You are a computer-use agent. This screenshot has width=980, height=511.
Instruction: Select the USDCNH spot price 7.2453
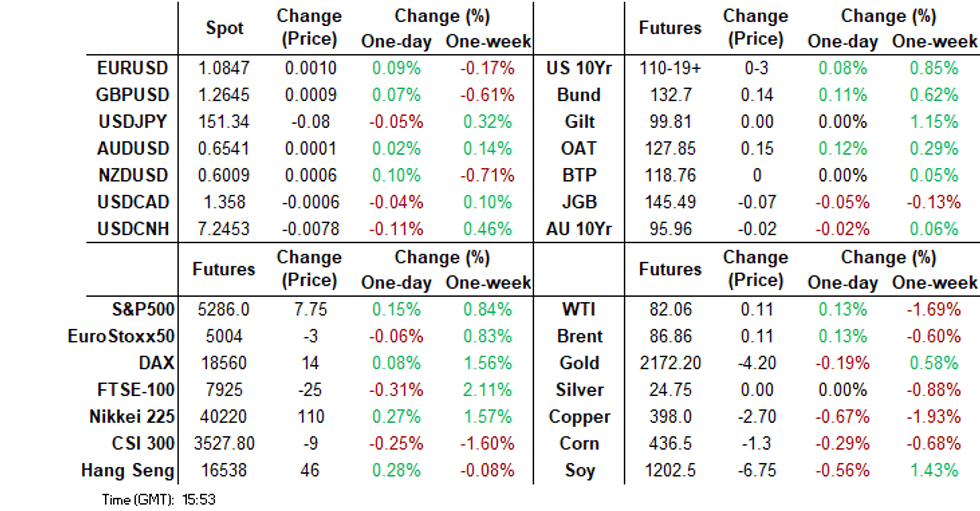click(x=224, y=229)
